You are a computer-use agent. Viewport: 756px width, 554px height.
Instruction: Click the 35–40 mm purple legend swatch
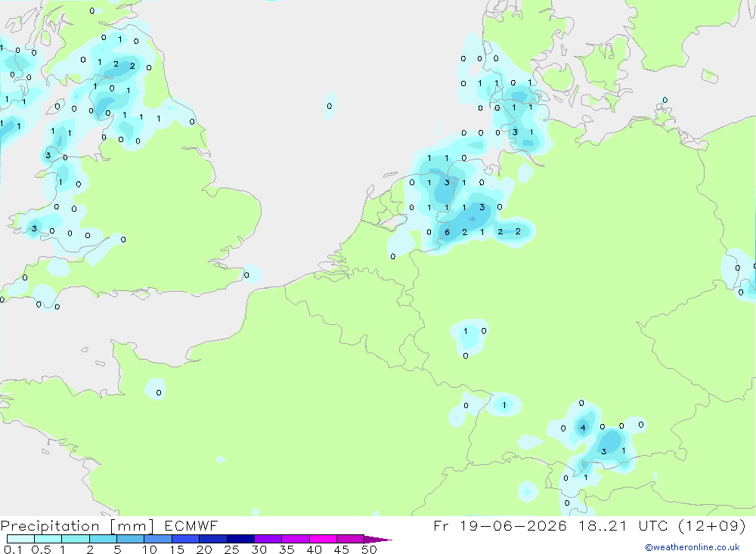click(x=296, y=539)
